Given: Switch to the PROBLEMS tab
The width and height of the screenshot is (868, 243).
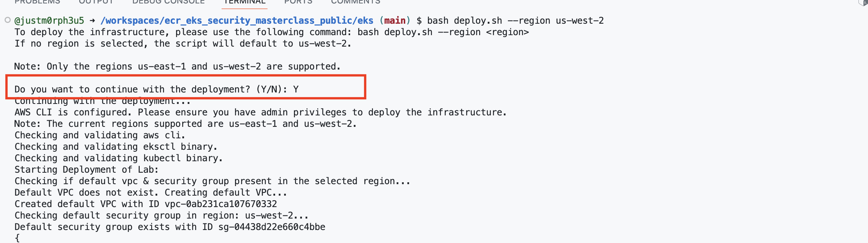Looking at the screenshot, I should tap(37, 2).
